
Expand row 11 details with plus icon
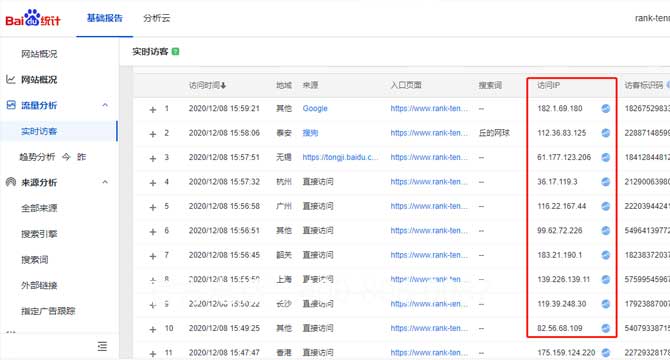pos(153,354)
